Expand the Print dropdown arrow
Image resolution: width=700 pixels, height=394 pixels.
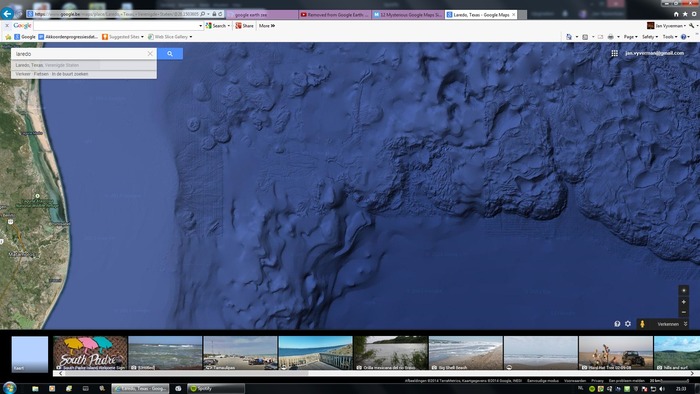coord(618,37)
